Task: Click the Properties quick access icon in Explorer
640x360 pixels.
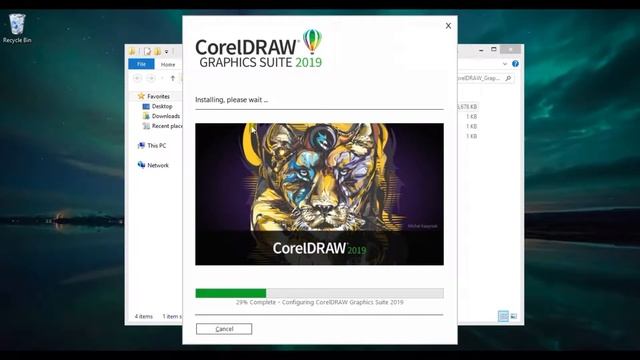Action: [147, 51]
